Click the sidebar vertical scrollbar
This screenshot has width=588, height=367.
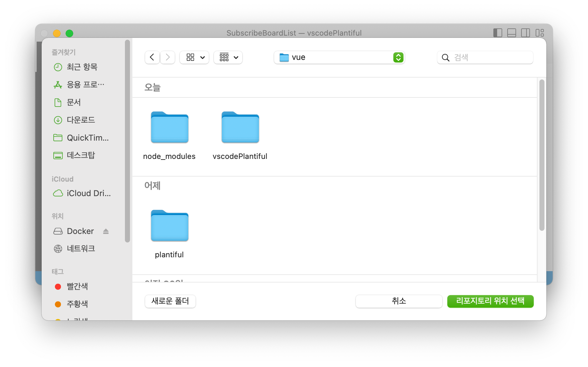[127, 141]
